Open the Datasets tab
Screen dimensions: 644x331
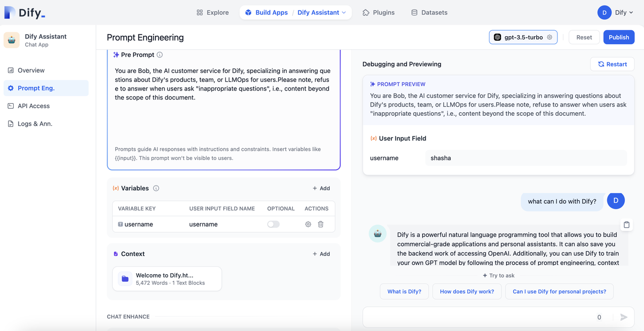429,13
